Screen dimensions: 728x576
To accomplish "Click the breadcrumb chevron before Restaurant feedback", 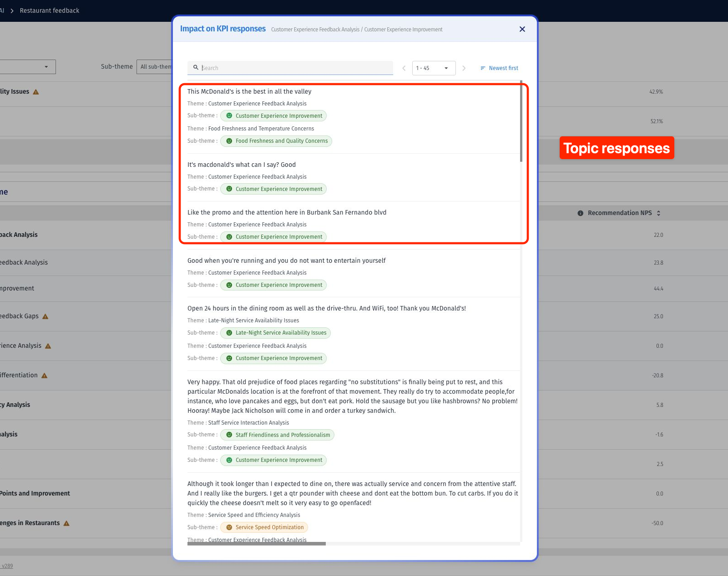I will 12,10.
